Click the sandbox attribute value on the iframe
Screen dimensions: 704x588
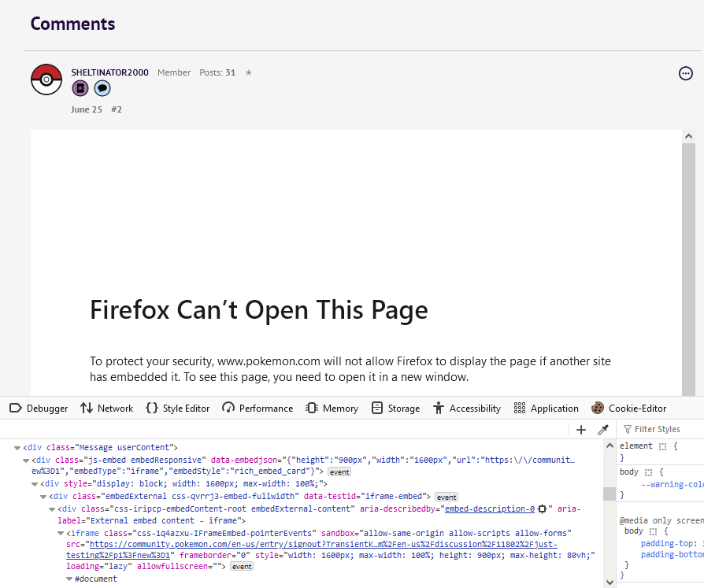[x=465, y=533]
